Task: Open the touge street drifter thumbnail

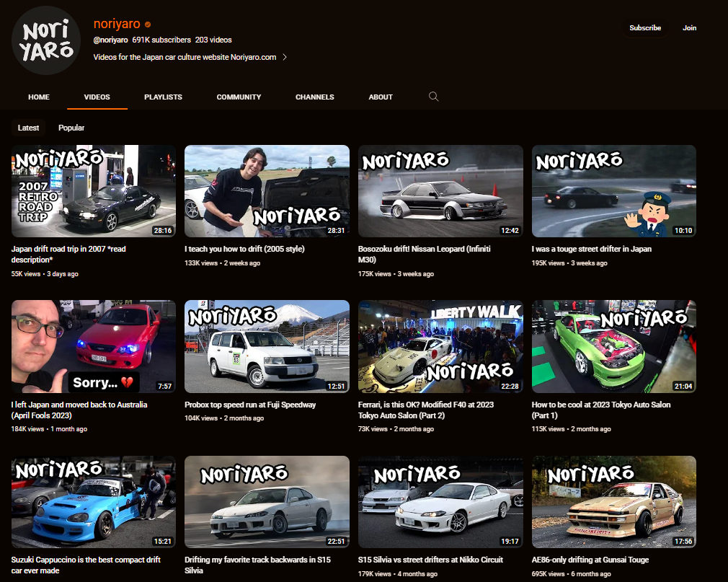Action: click(614, 191)
